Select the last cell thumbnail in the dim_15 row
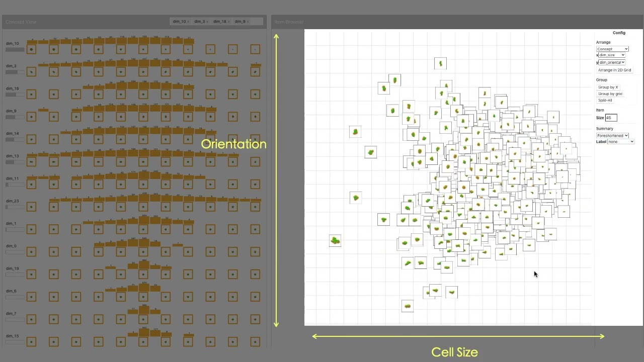 [x=255, y=342]
